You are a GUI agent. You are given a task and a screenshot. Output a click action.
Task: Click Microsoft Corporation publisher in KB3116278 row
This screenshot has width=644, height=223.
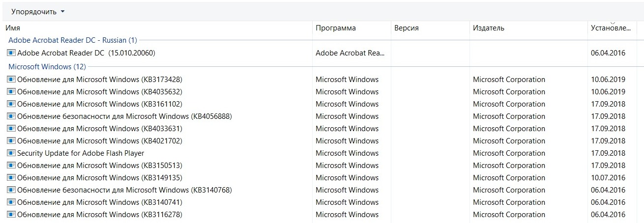click(509, 214)
